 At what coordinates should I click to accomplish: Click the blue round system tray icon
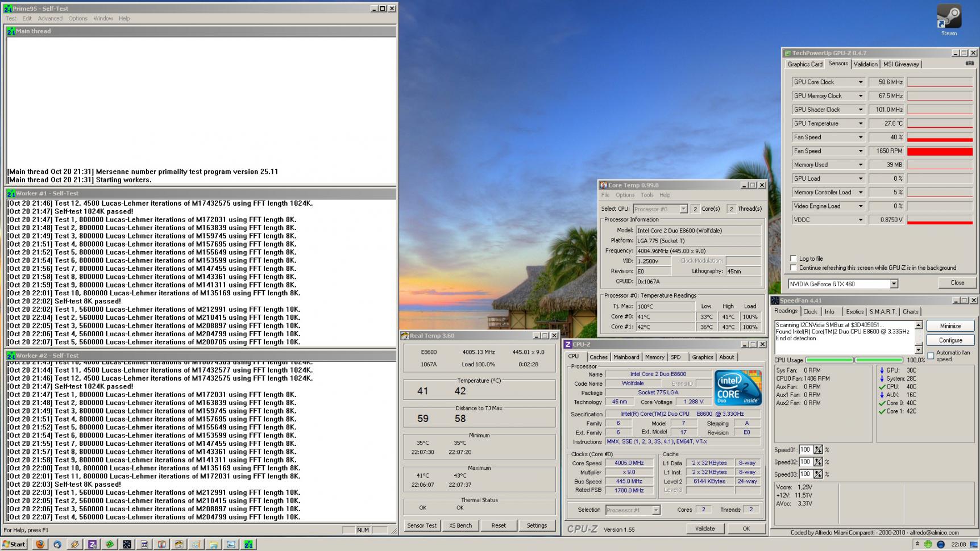point(941,544)
